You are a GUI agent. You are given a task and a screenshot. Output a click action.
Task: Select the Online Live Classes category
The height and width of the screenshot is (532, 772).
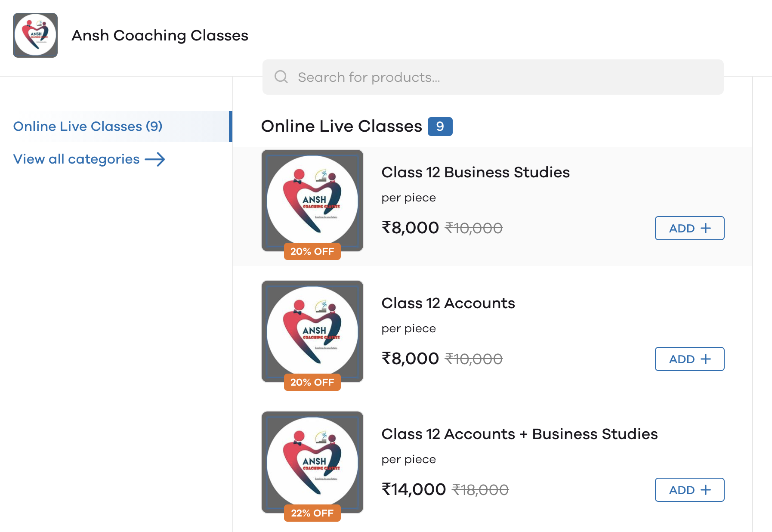click(x=88, y=126)
